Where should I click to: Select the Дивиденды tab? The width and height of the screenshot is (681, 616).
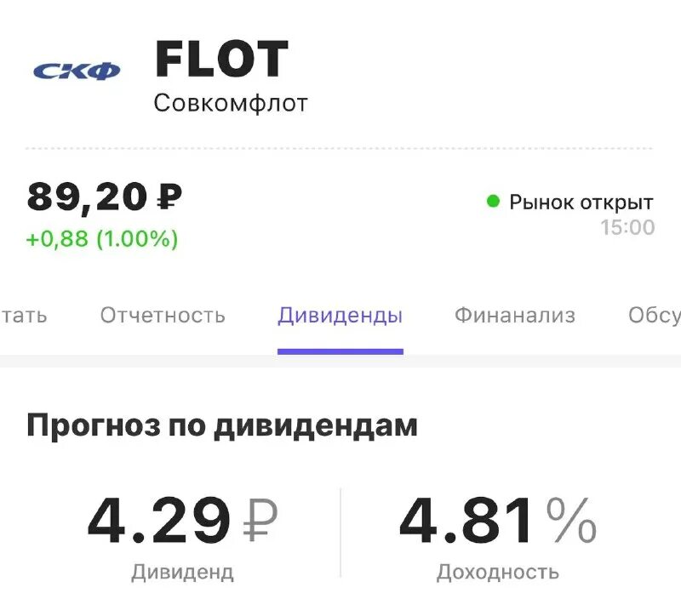(340, 316)
